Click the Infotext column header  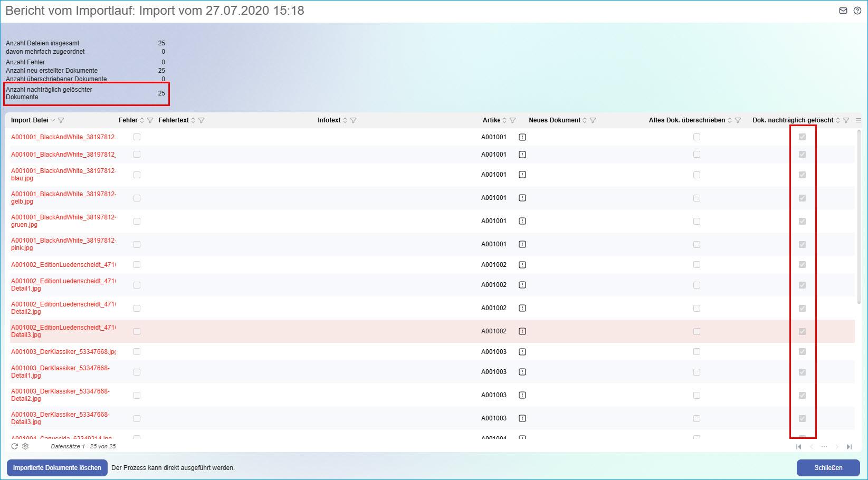329,120
